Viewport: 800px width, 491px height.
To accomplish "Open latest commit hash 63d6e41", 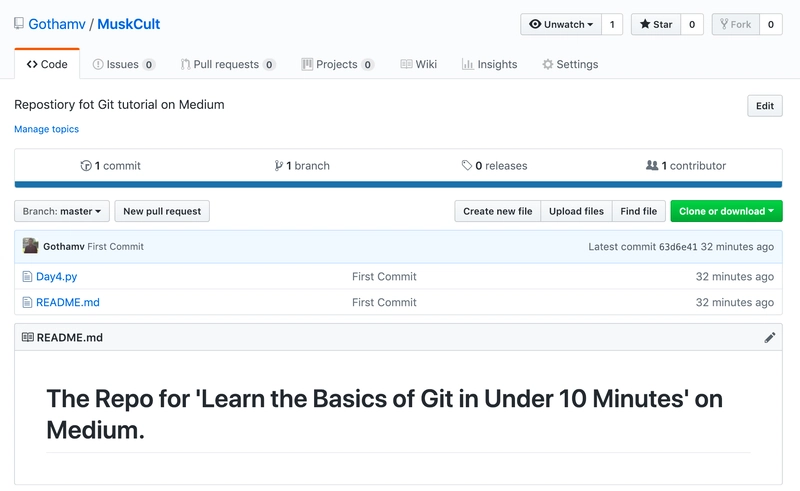I will [677, 247].
